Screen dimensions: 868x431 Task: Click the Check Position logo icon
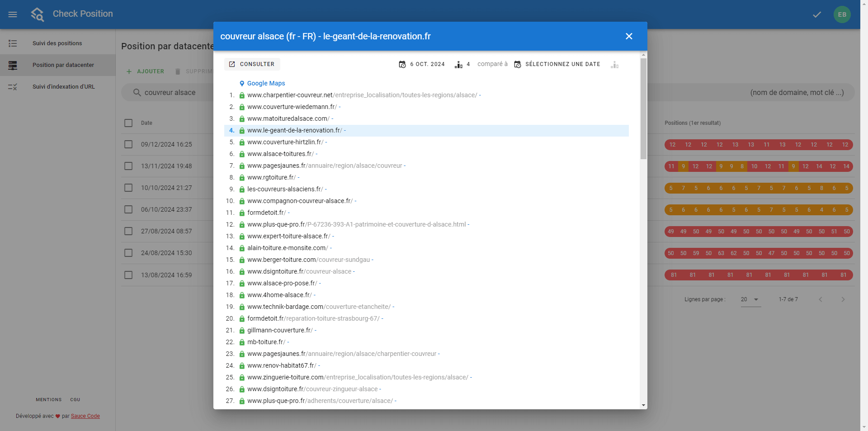tap(38, 14)
